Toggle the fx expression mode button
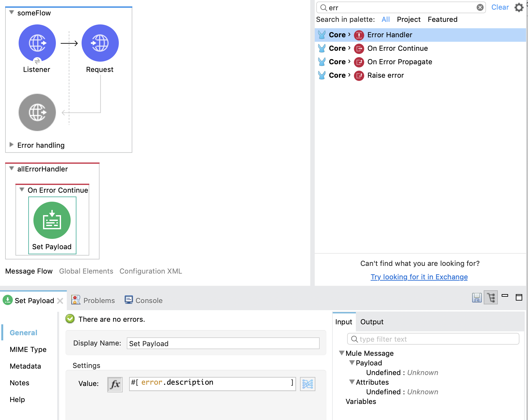 point(115,384)
